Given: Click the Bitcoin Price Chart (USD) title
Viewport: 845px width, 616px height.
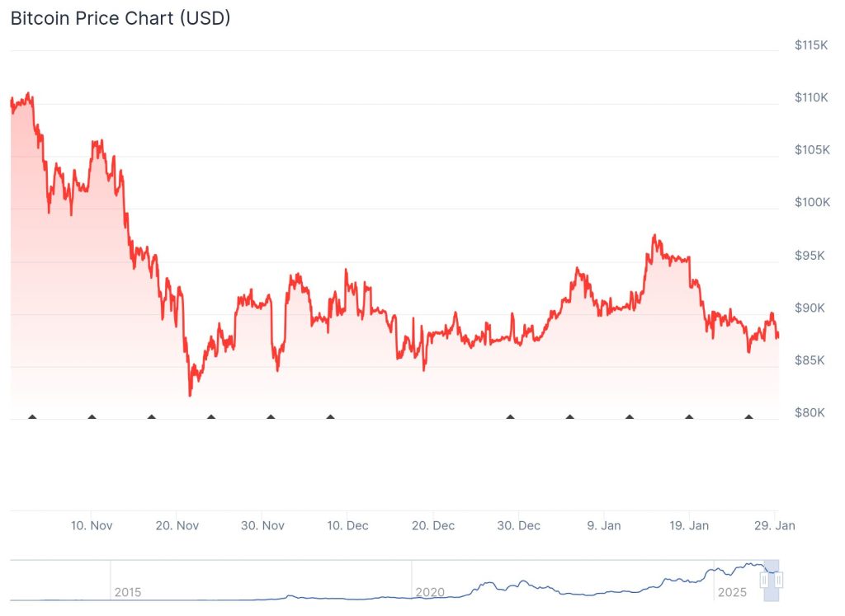Looking at the screenshot, I should tap(120, 18).
